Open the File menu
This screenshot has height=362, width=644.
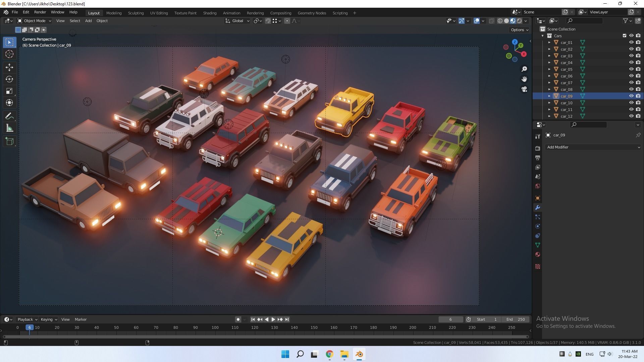(x=15, y=12)
